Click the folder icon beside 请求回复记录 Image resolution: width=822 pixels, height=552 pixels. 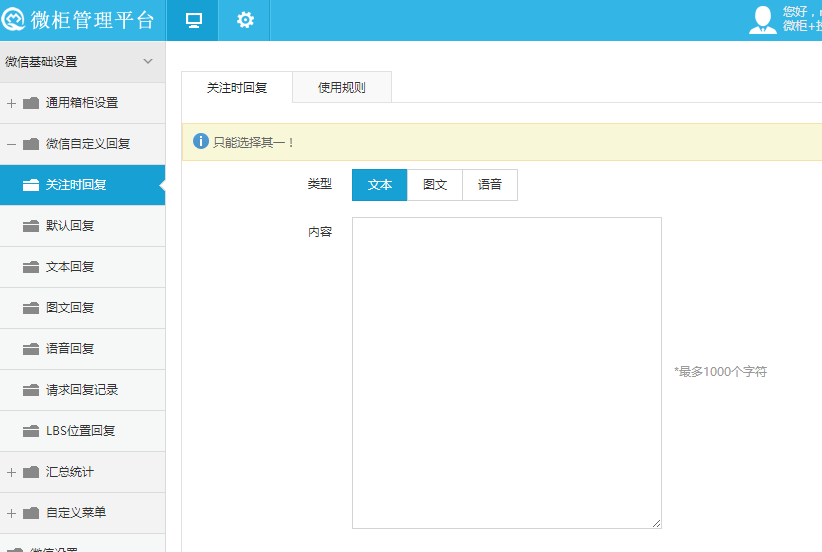pos(30,390)
